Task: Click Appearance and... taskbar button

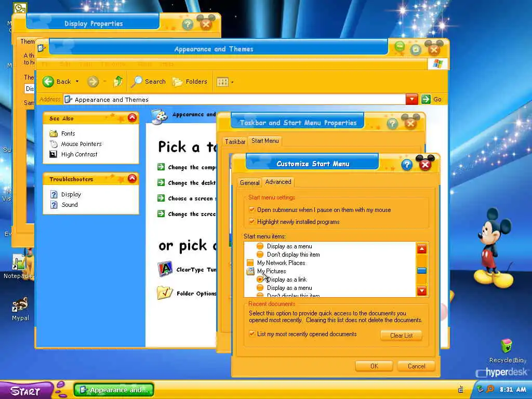Action: point(114,390)
